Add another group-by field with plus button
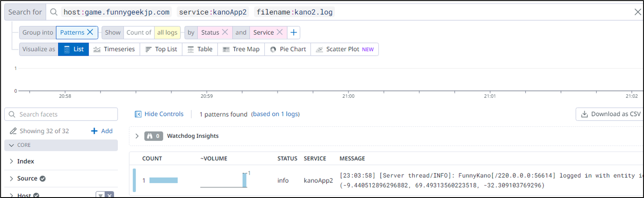Viewport: 644px width, 198px height. pyautogui.click(x=294, y=32)
